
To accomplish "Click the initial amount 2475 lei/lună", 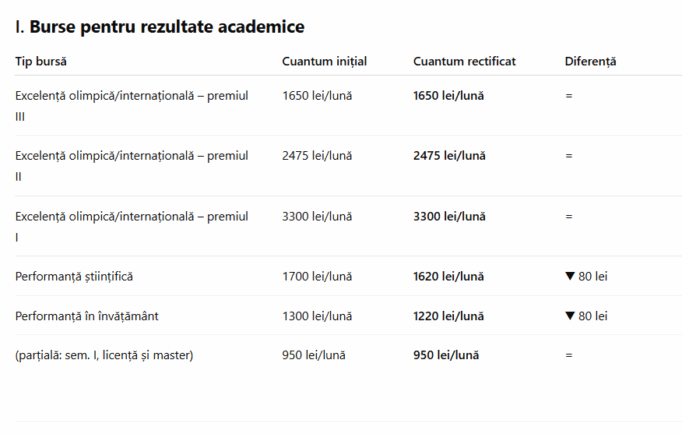I will (x=317, y=156).
